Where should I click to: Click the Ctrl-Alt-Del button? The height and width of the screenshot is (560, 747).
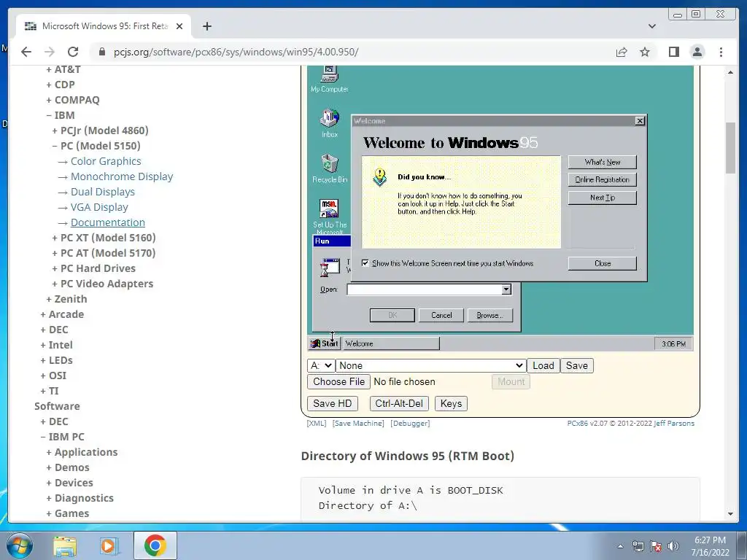click(399, 403)
